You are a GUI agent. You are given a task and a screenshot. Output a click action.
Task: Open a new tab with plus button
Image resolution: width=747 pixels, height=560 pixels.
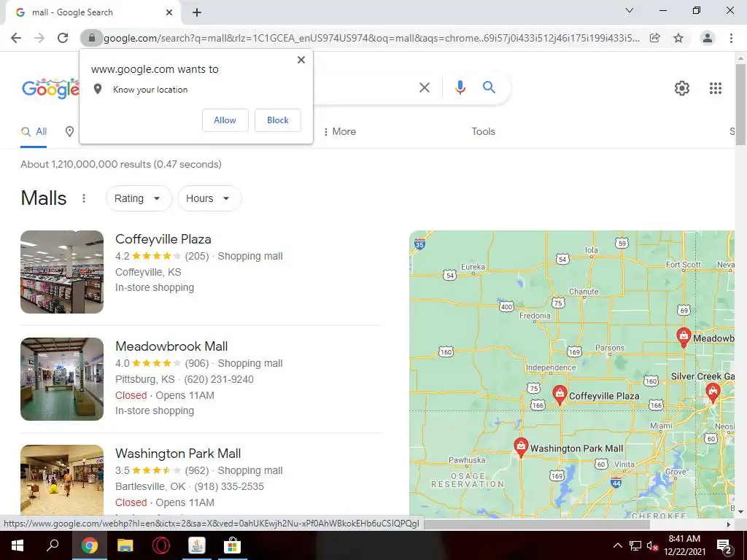coord(197,12)
